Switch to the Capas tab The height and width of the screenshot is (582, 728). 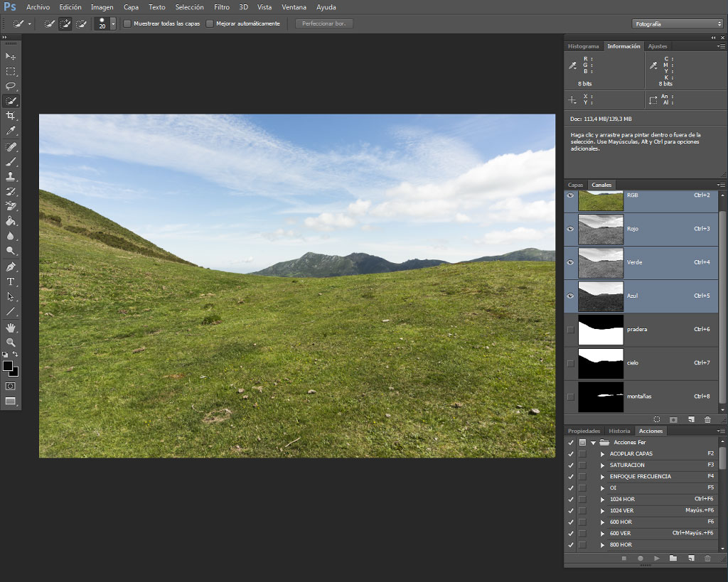575,185
